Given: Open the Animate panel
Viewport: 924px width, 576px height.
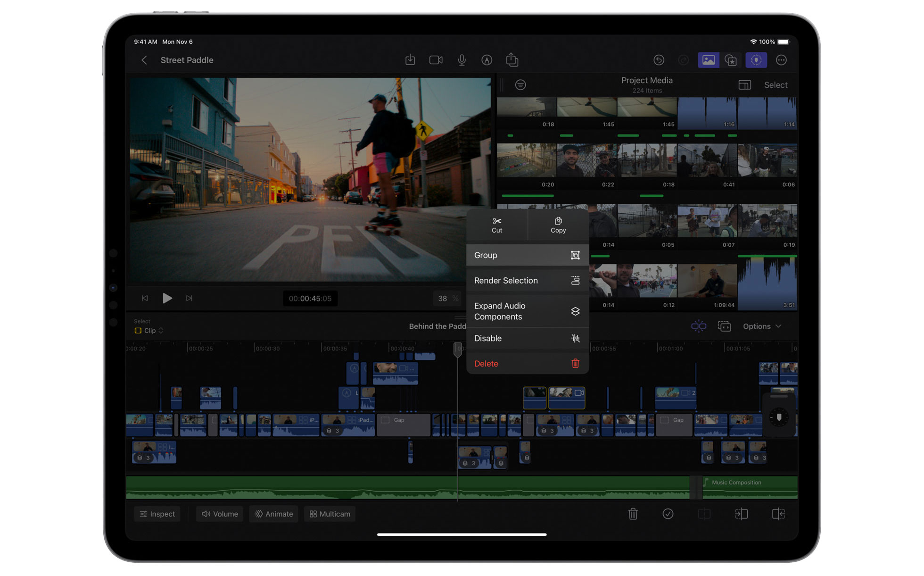Looking at the screenshot, I should (x=274, y=514).
